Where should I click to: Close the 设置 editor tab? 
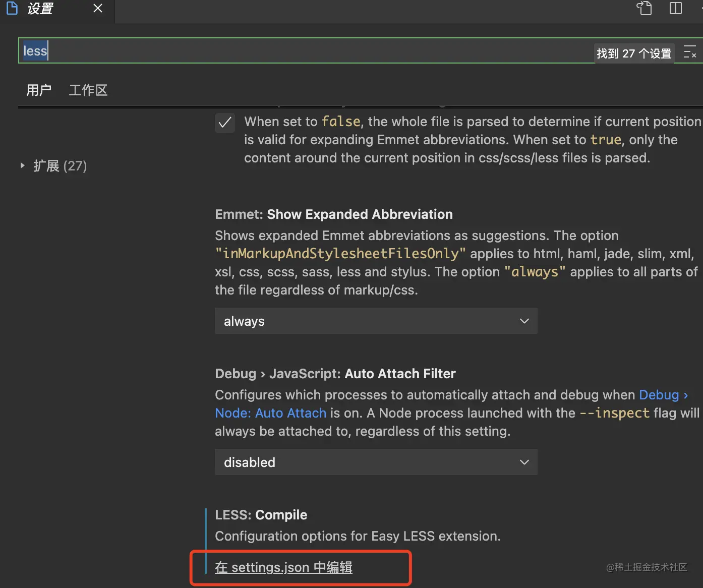[x=98, y=8]
